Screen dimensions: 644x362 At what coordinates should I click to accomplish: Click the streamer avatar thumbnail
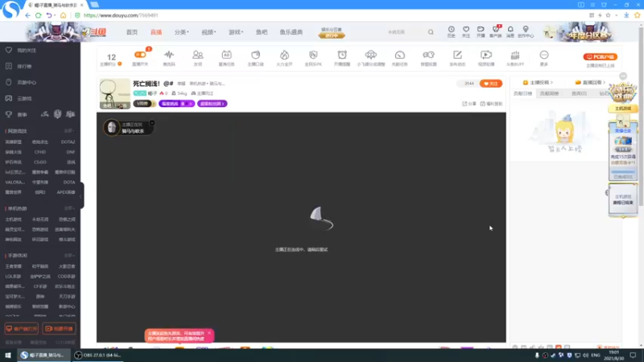tap(115, 94)
